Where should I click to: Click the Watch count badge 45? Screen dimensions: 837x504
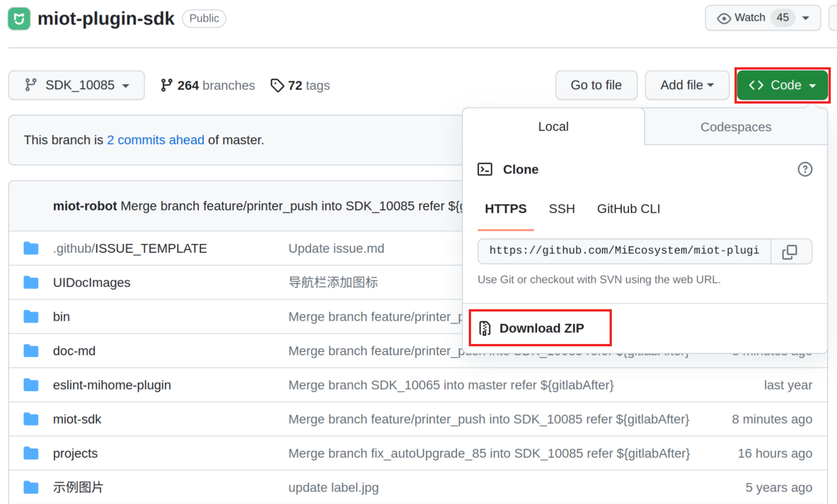click(782, 18)
